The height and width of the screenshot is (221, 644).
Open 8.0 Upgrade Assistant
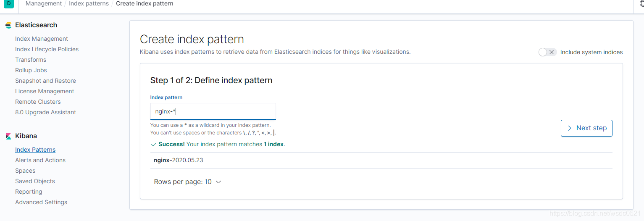45,112
